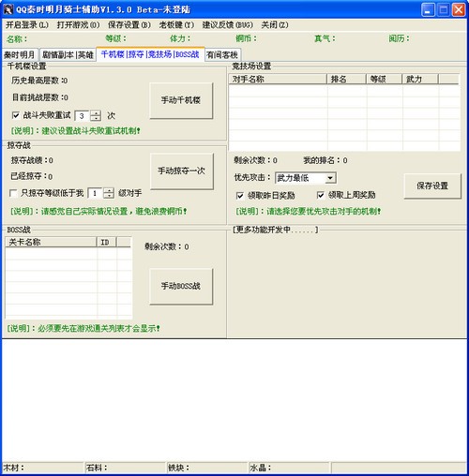This screenshot has width=469, height=476.
Task: Click the 等级 column header in arena list
Action: point(384,80)
